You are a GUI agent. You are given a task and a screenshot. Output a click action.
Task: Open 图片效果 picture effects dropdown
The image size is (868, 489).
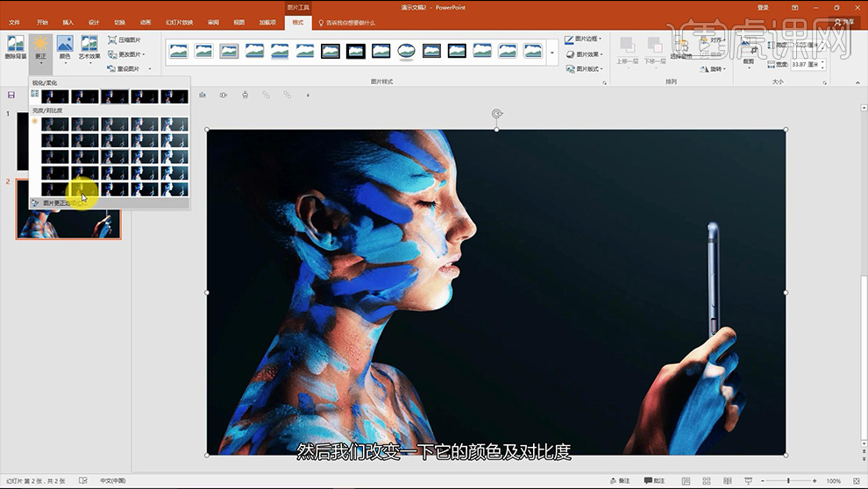pyautogui.click(x=583, y=54)
